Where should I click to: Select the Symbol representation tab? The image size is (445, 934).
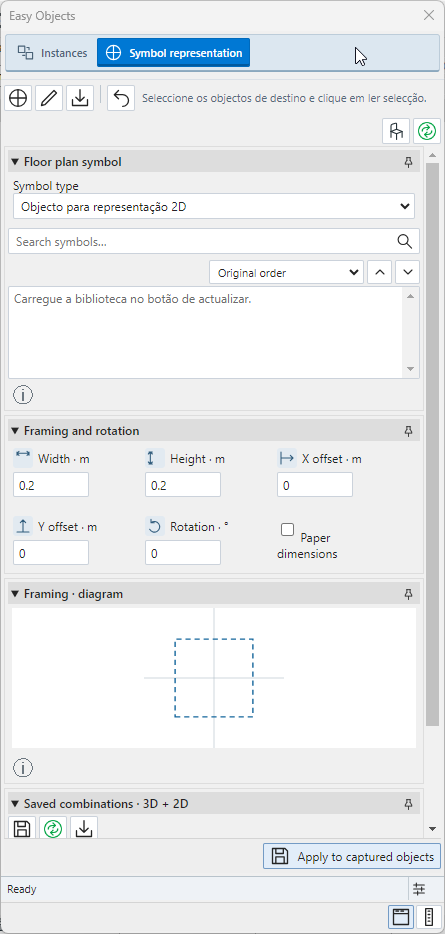click(173, 53)
